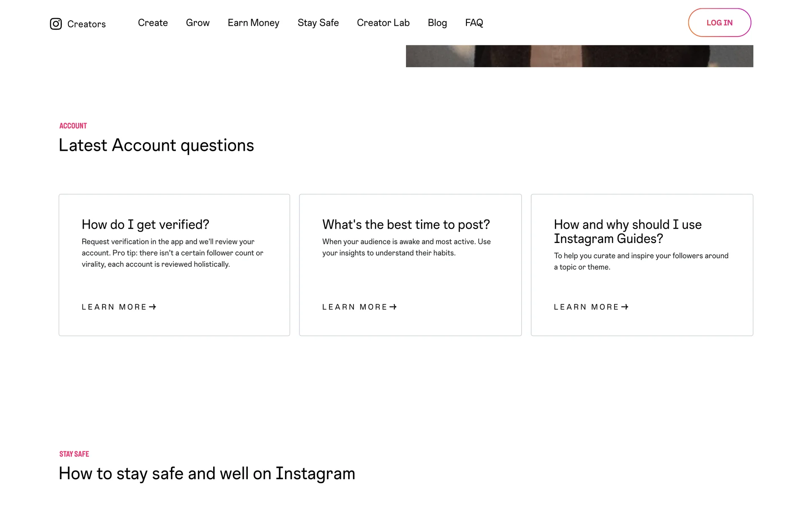Click arrow icon in verified card
This screenshot has height=508, width=812.
153,307
